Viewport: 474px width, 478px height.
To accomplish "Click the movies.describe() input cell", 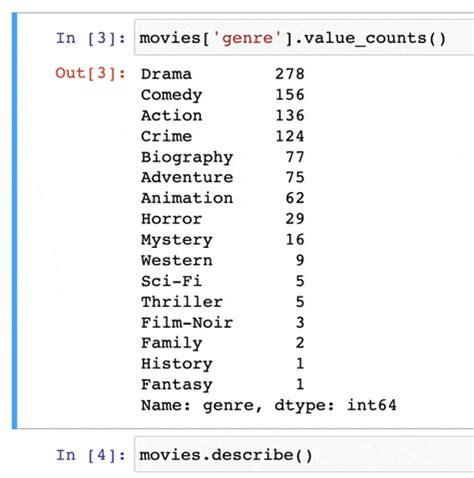I will [x=304, y=455].
